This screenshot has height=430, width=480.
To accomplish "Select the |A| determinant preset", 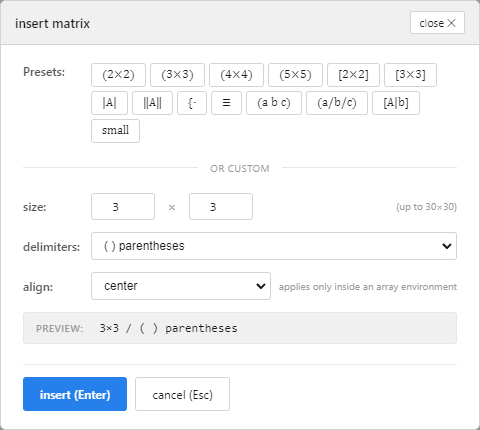I will coord(109,103).
